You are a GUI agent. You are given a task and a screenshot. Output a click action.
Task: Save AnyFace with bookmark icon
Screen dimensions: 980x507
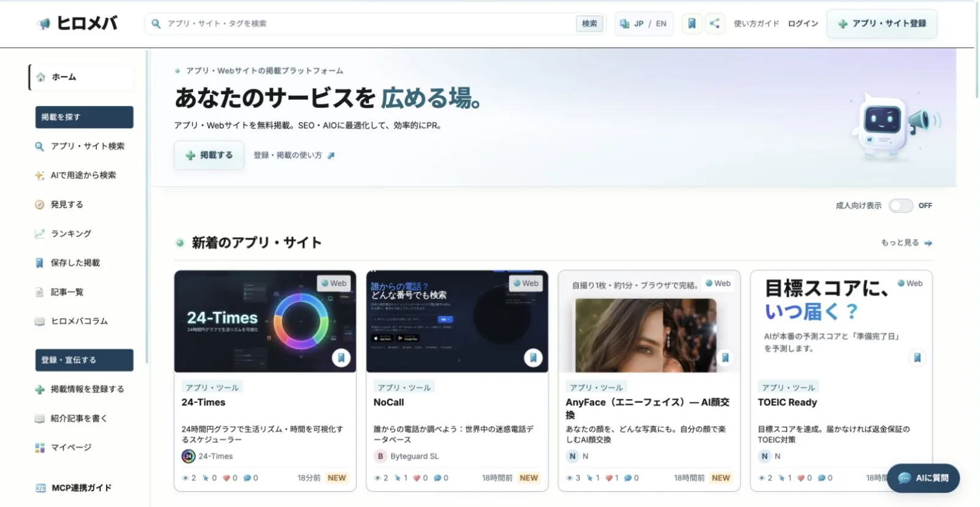(725, 358)
